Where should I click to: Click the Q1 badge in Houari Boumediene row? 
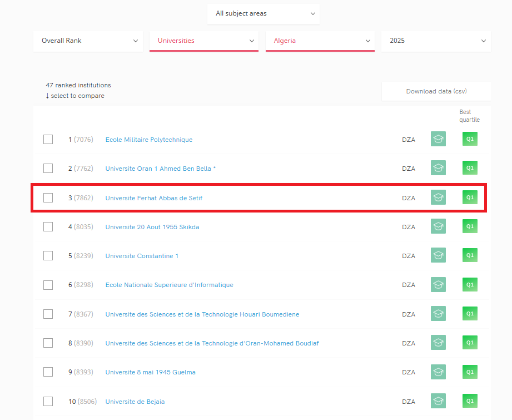tap(470, 313)
